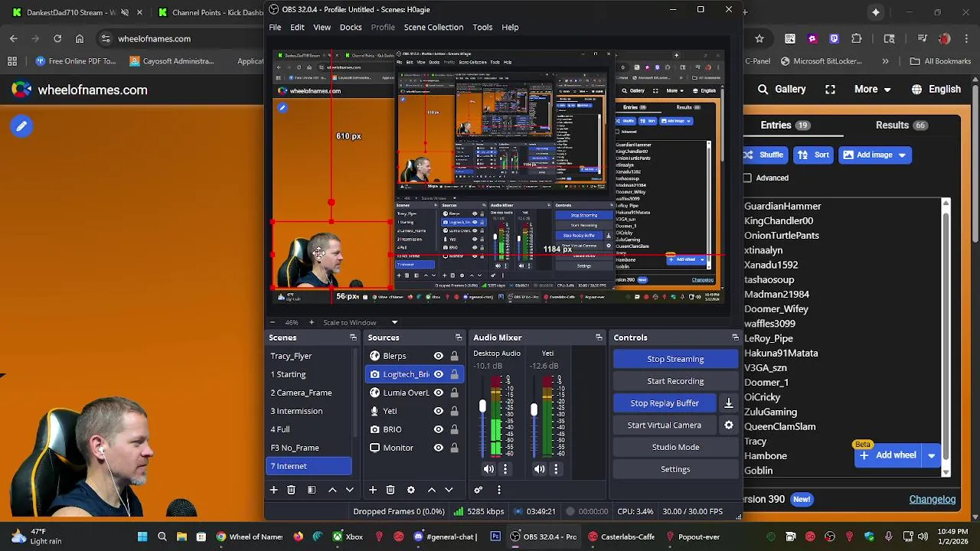Open source properties with the Sources gear icon
The width and height of the screenshot is (980, 551).
(411, 490)
